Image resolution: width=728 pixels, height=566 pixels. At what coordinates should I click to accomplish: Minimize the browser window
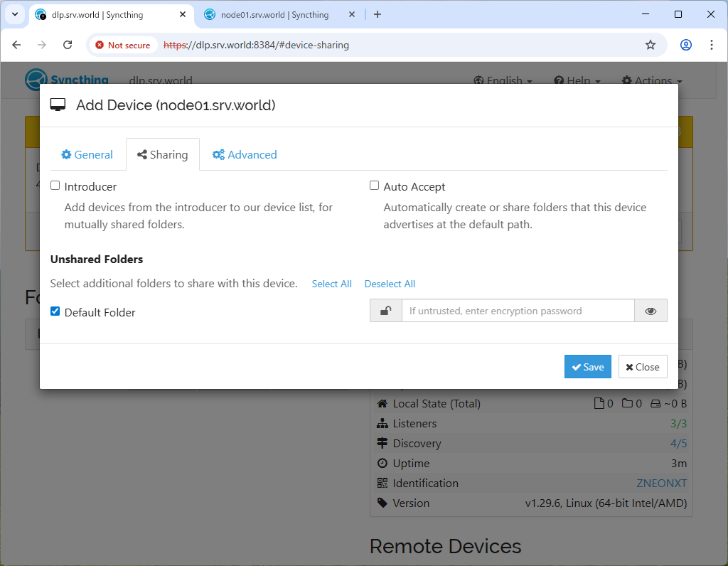(646, 14)
